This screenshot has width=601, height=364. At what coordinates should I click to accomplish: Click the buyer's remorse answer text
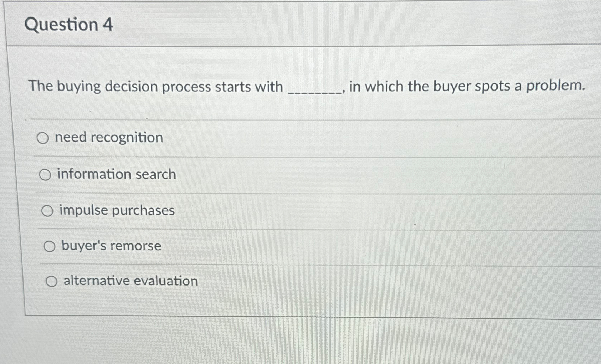(x=110, y=246)
